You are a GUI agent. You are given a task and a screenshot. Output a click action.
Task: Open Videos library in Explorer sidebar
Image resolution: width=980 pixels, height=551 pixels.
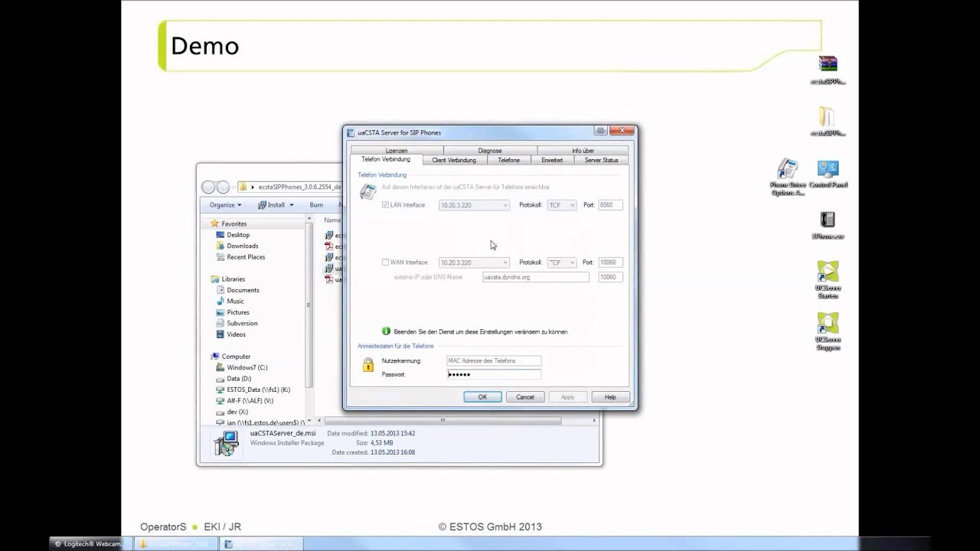(x=236, y=334)
